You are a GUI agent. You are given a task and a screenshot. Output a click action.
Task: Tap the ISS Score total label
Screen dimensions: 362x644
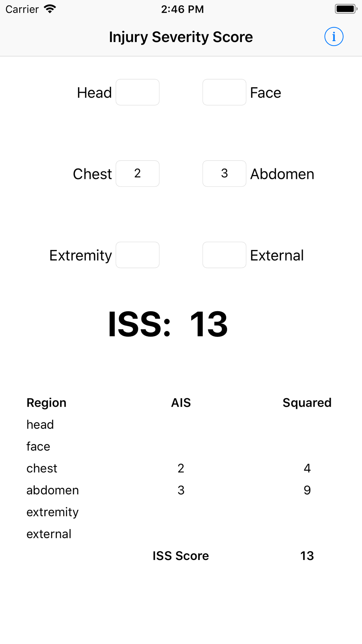pos(181,556)
